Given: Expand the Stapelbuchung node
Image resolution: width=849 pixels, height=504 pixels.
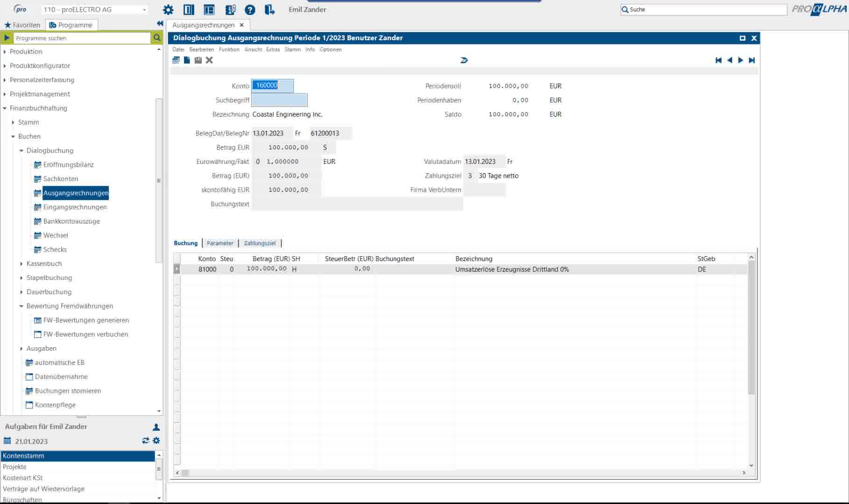Looking at the screenshot, I should [x=21, y=278].
